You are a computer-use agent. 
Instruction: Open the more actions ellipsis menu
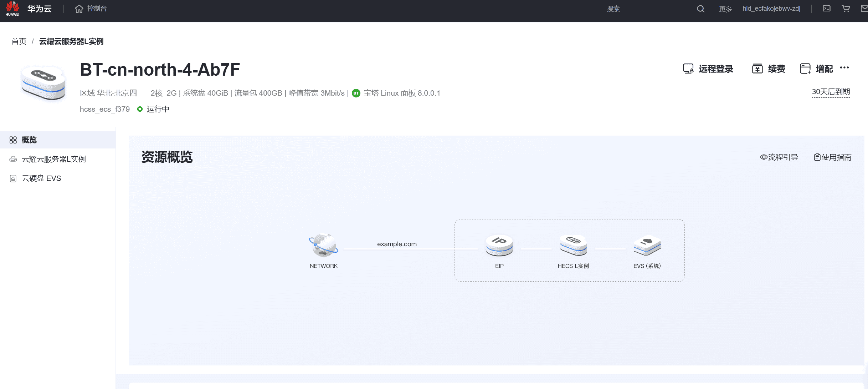coord(844,68)
